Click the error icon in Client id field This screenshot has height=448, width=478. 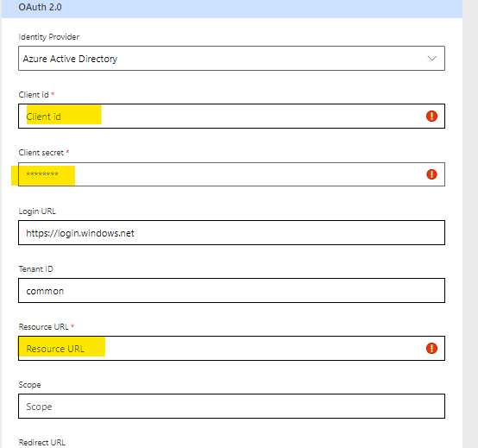[431, 117]
